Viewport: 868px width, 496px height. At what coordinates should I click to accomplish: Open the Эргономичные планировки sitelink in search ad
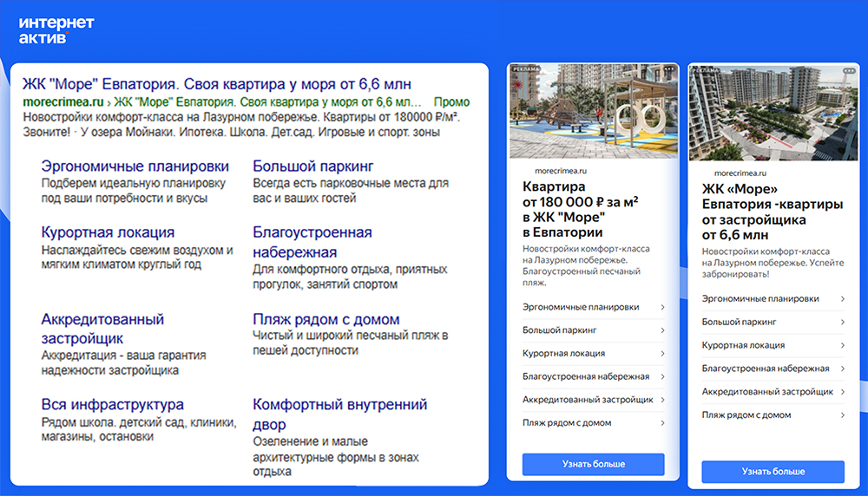[135, 166]
